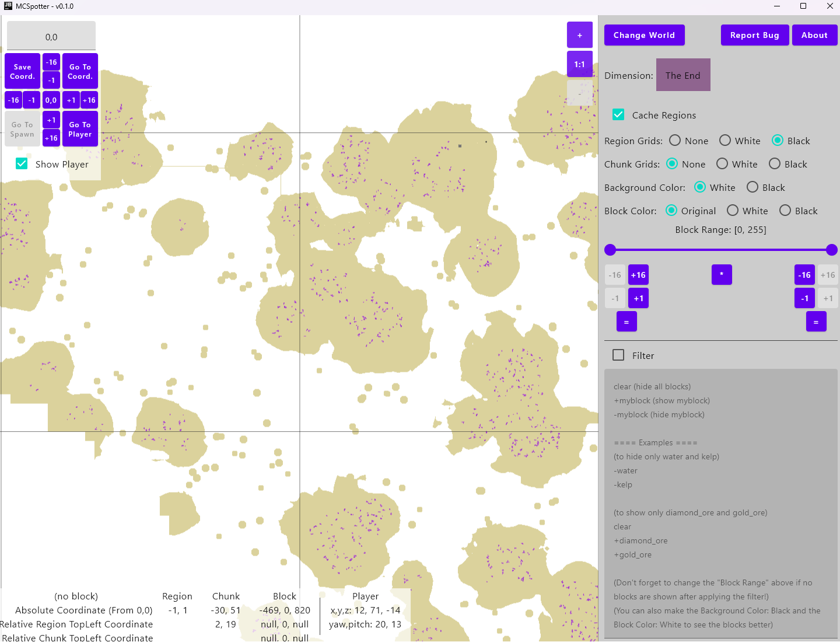This screenshot has height=642, width=840.
Task: Set Chunk Grids to None
Action: pyautogui.click(x=672, y=164)
